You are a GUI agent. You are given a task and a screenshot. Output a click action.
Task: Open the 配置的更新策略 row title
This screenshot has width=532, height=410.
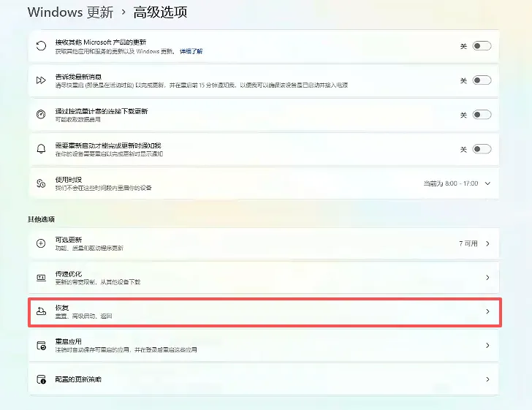[x=78, y=379]
